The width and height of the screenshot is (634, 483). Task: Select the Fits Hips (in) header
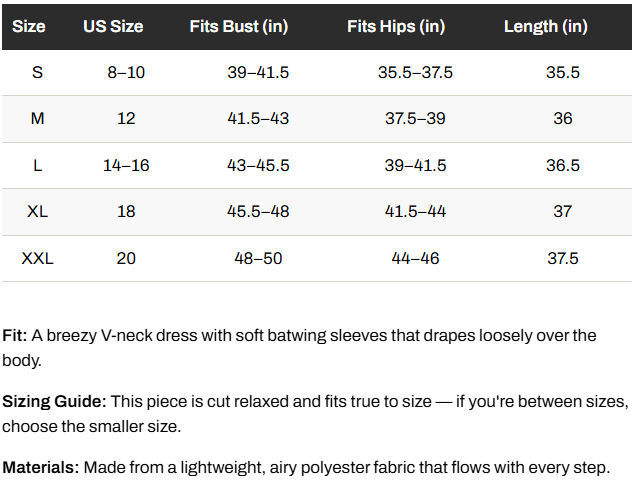click(396, 27)
